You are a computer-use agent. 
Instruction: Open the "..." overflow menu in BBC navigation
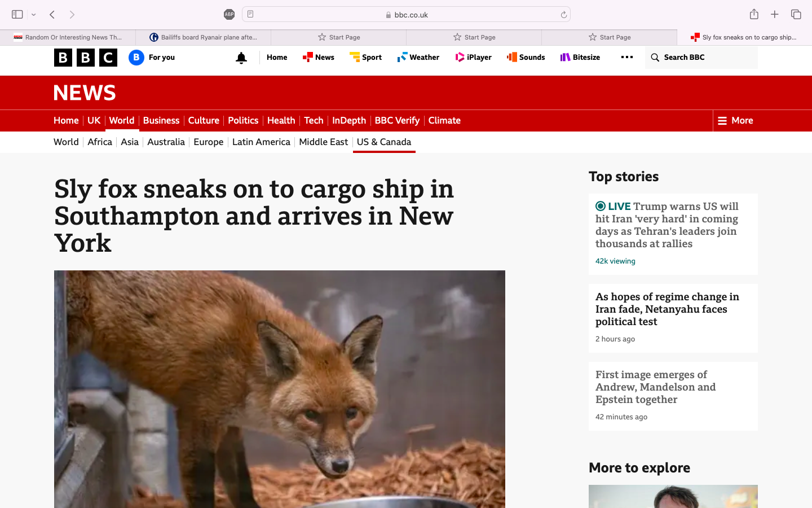click(626, 57)
